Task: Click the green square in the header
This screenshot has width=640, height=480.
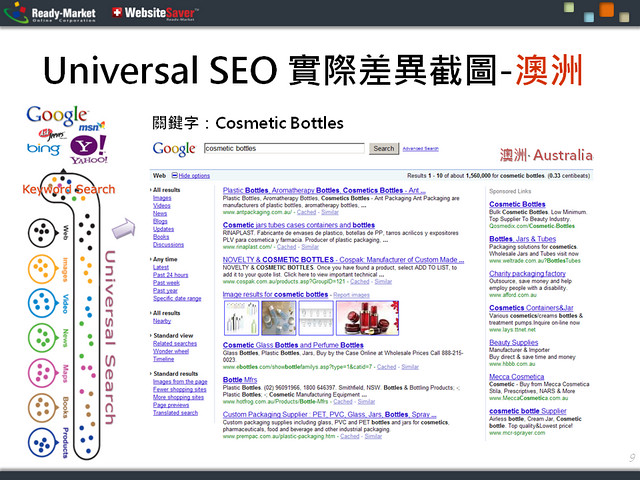Action: pos(569,7)
